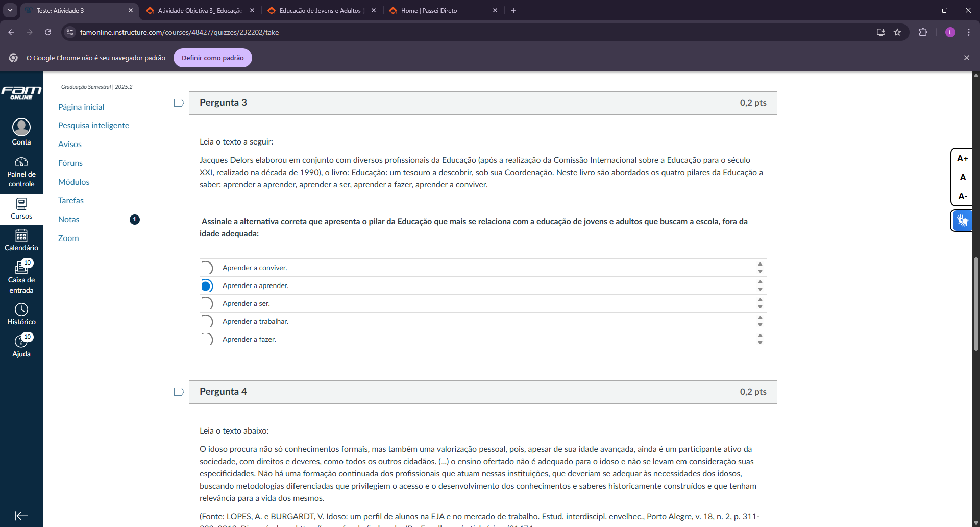Choose the 'Aprender a ser' option
980x527 pixels.
[207, 303]
